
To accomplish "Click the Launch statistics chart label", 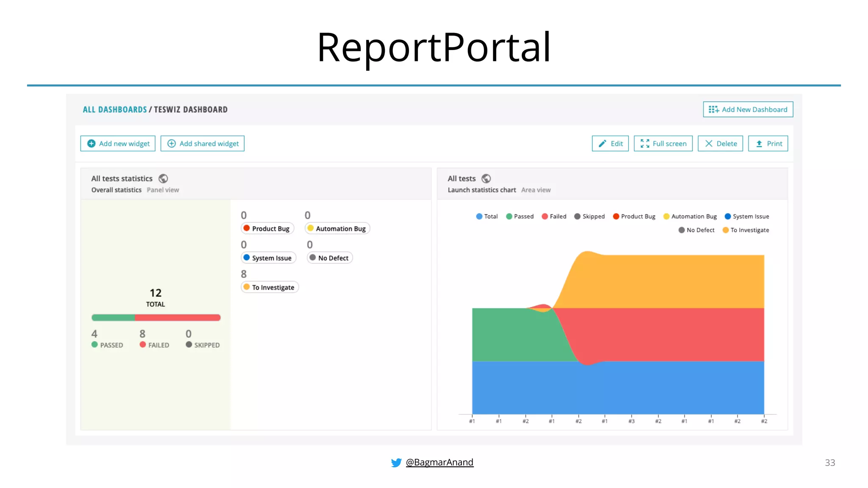I will [482, 190].
